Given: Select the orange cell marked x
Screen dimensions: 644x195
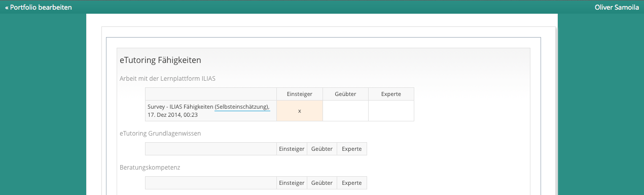Looking at the screenshot, I should 300,111.
